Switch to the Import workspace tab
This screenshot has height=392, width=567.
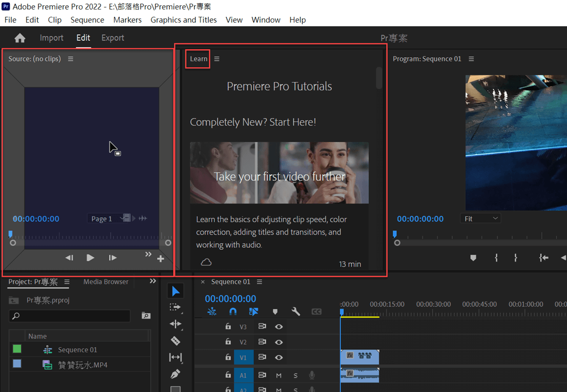pyautogui.click(x=51, y=38)
